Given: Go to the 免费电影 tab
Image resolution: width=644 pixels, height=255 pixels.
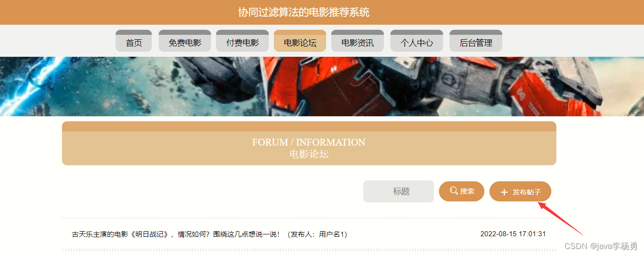Looking at the screenshot, I should (185, 41).
